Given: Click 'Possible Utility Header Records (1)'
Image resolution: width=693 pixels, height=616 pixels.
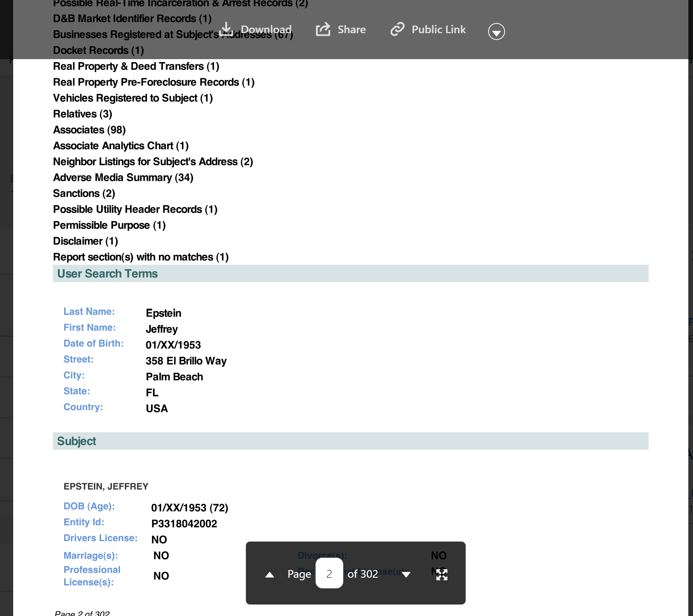Looking at the screenshot, I should click(x=135, y=209).
